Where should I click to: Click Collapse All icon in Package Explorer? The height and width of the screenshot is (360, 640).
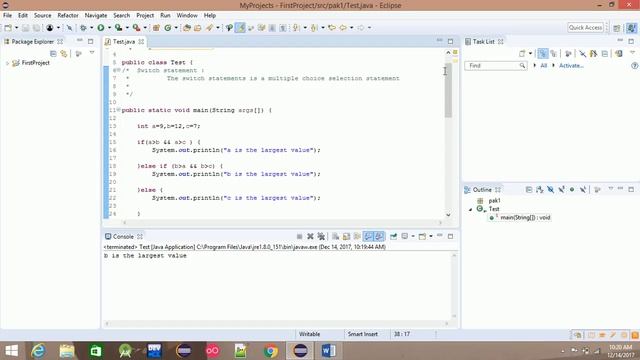click(x=53, y=53)
